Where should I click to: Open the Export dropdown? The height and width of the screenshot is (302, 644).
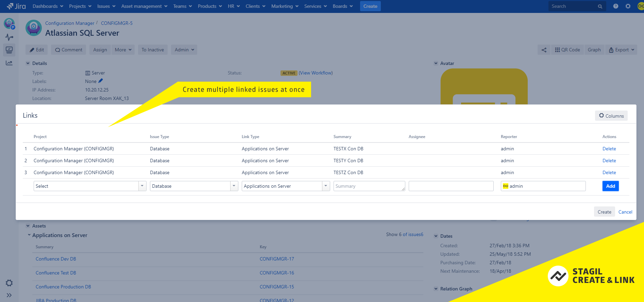621,50
